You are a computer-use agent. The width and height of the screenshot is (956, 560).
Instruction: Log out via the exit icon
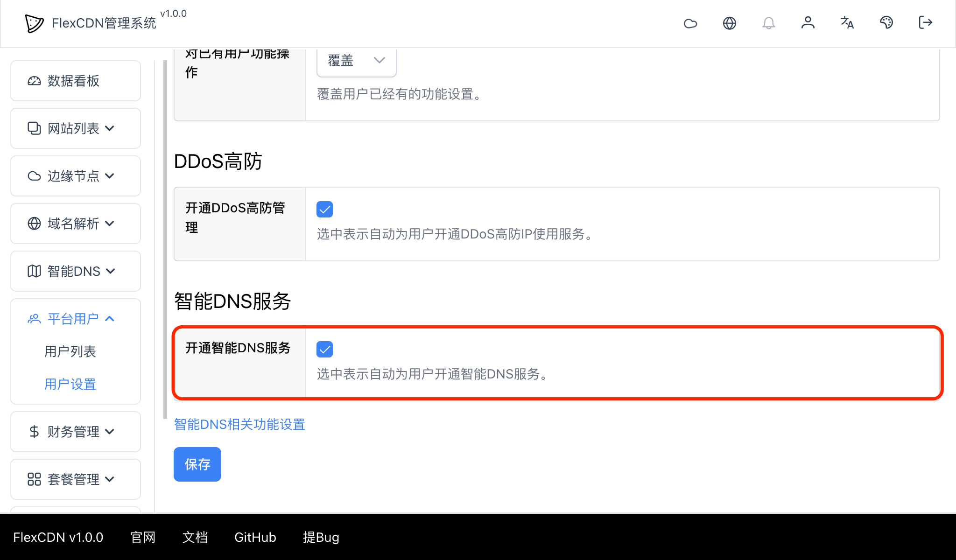click(x=925, y=23)
